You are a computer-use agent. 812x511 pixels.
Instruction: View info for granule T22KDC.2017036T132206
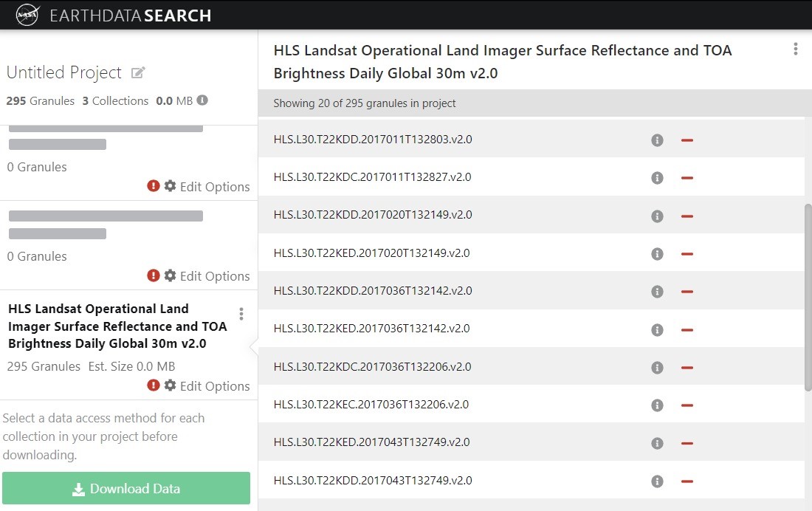pyautogui.click(x=657, y=368)
